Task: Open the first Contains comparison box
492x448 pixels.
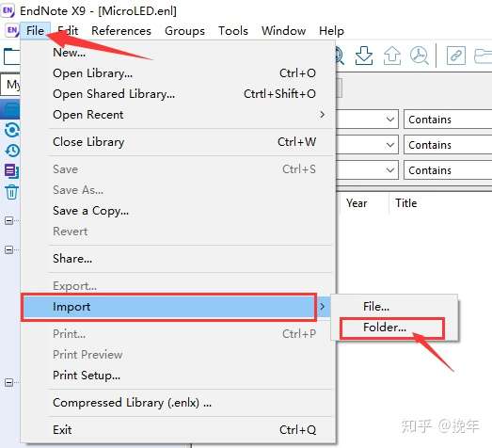Action: [448, 120]
